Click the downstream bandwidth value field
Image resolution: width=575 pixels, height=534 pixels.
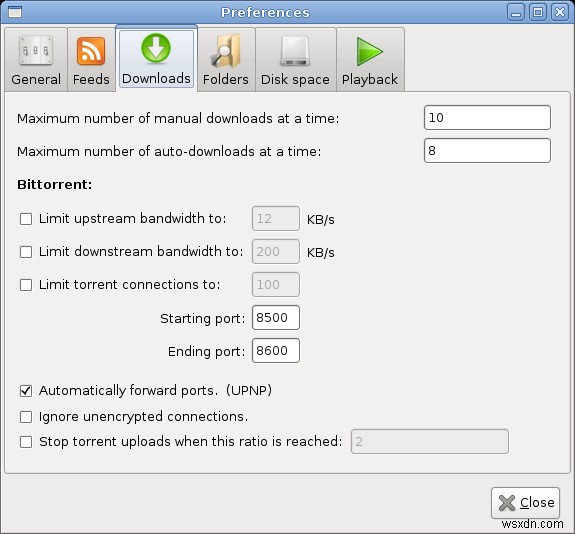click(276, 252)
